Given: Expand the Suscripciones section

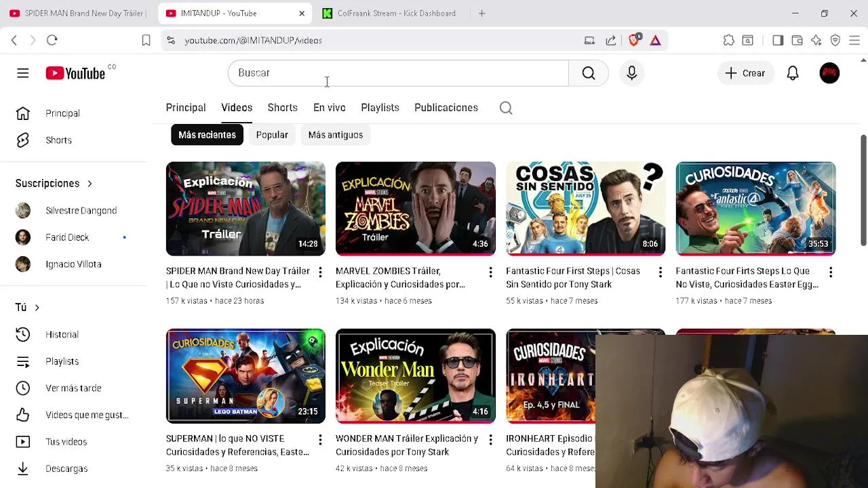Looking at the screenshot, I should pos(54,184).
